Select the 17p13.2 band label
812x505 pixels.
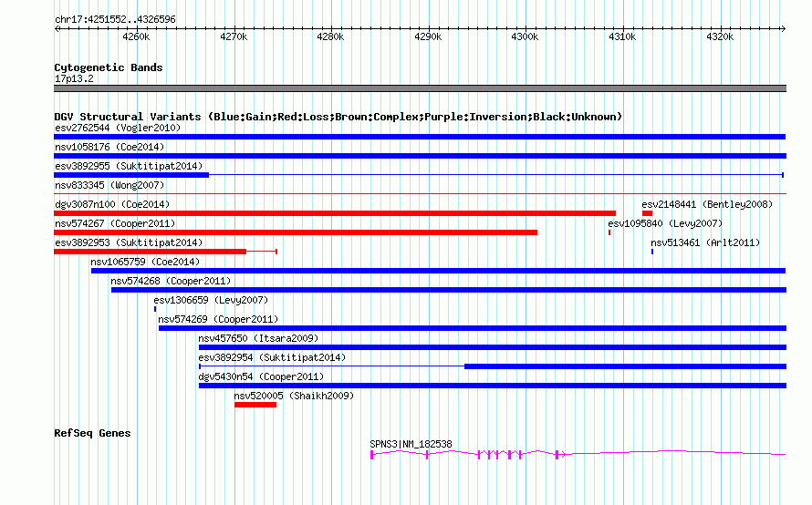[x=74, y=78]
